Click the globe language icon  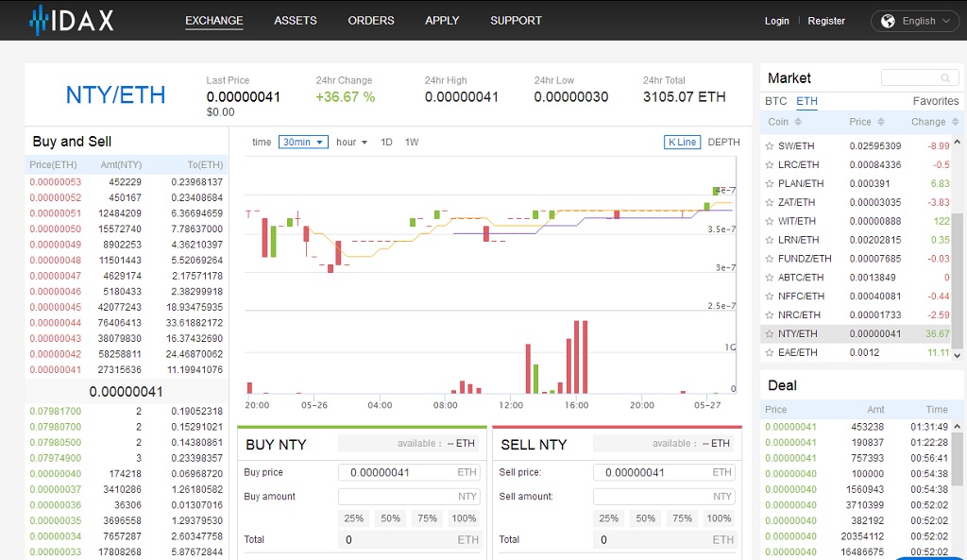click(888, 21)
